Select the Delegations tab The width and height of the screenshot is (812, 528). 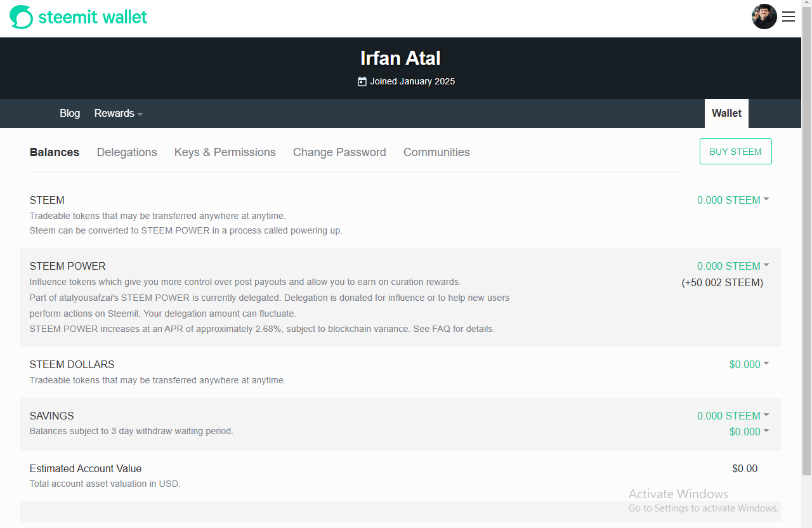pos(127,152)
